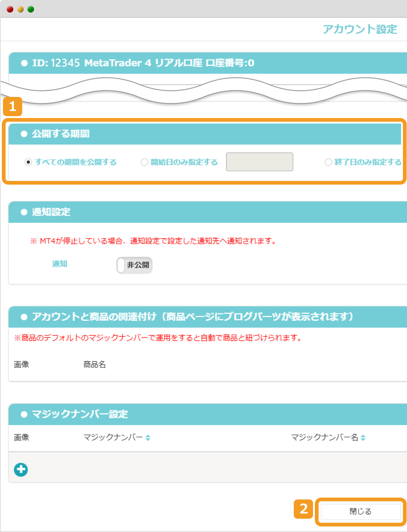Click the アカウント設定 page title
This screenshot has width=407, height=532.
[x=361, y=28]
